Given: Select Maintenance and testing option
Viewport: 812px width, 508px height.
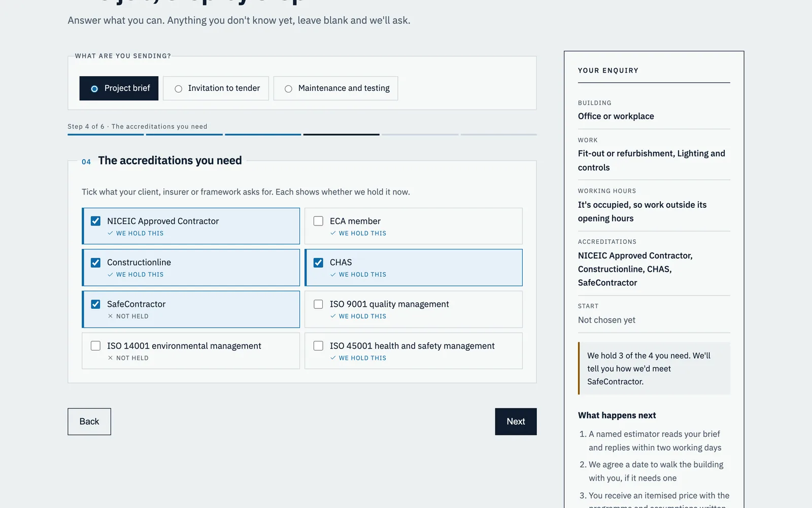Looking at the screenshot, I should click(335, 88).
